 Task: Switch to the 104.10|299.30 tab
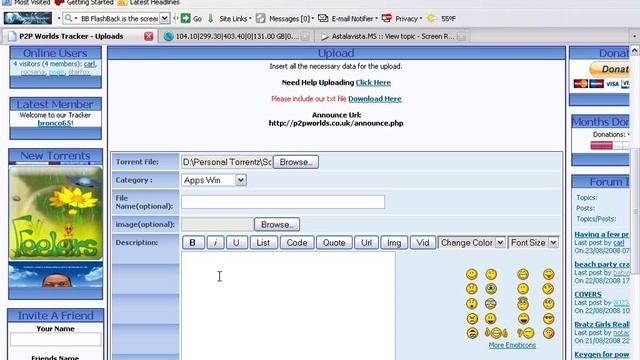point(236,36)
